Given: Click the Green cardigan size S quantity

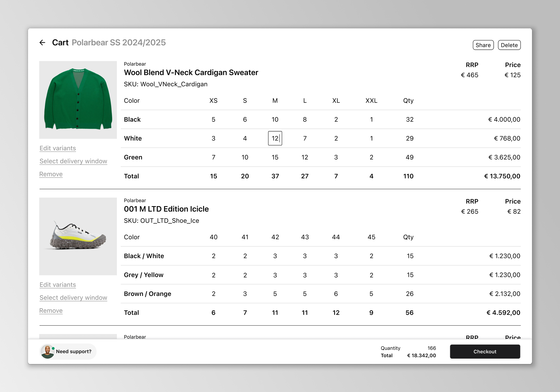Looking at the screenshot, I should click(245, 157).
